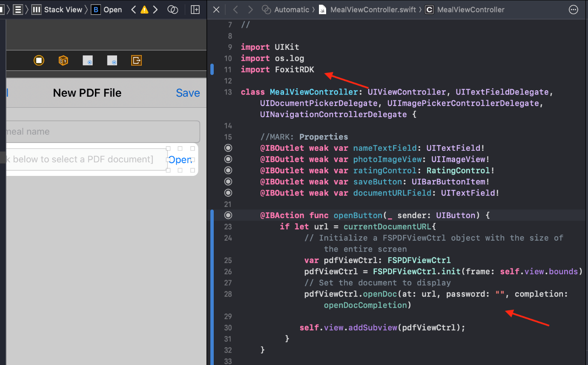Click line number 13 in the gutter
This screenshot has width=588, height=365.
point(228,92)
